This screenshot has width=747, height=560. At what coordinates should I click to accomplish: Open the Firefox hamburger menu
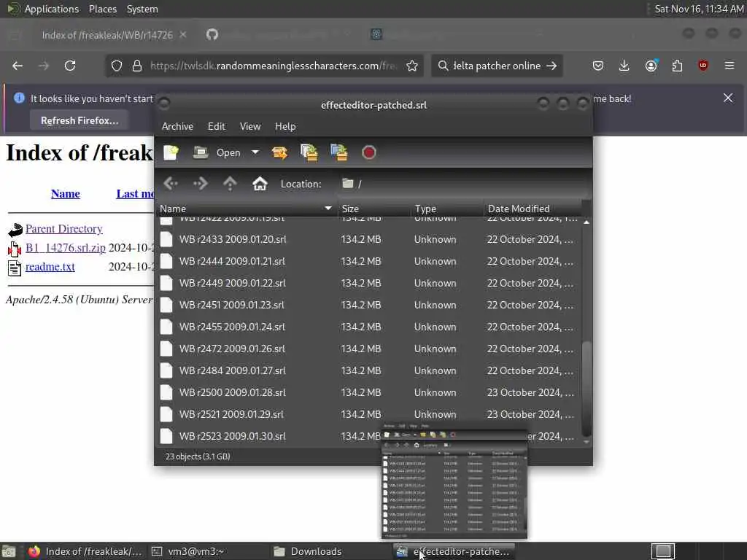click(x=729, y=66)
